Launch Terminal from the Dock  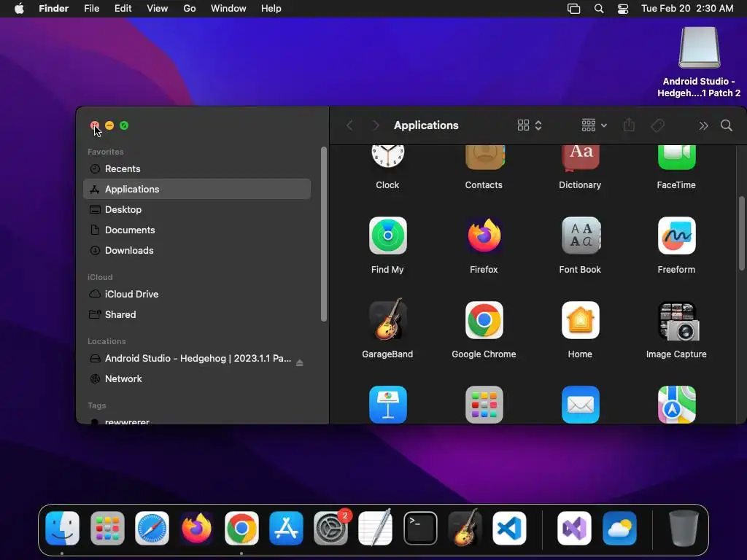420,528
